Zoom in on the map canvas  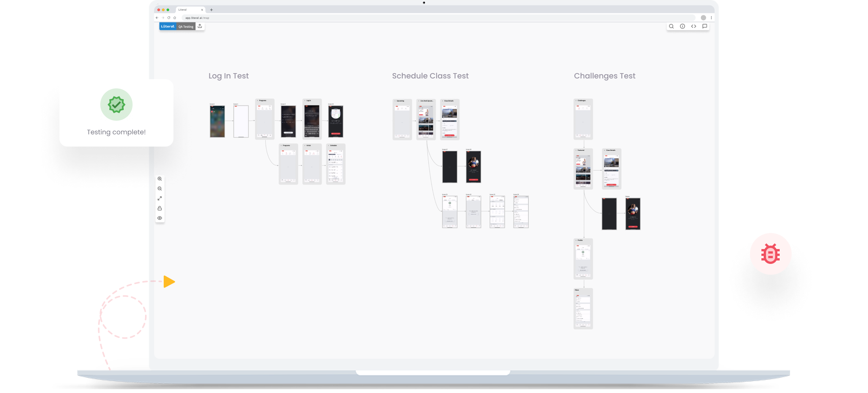[x=160, y=179]
